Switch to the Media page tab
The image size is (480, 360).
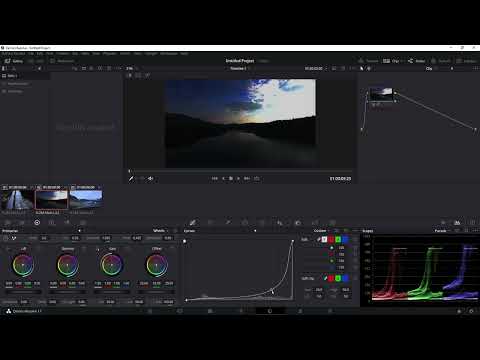click(150, 311)
